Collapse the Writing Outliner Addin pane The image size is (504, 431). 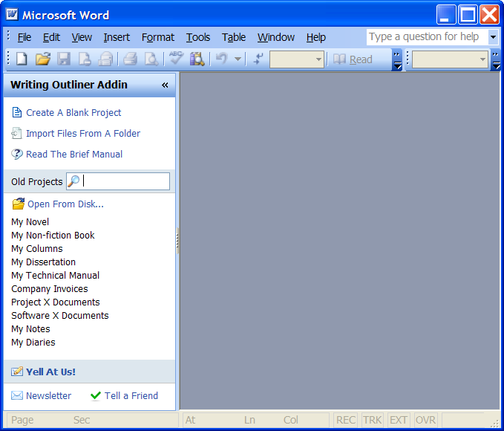tap(165, 85)
